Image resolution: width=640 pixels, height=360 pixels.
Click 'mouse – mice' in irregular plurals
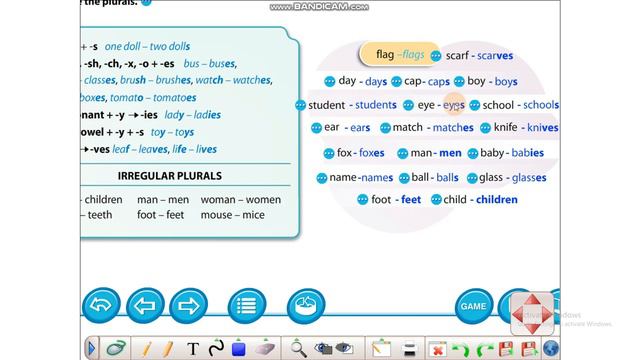coord(233,215)
